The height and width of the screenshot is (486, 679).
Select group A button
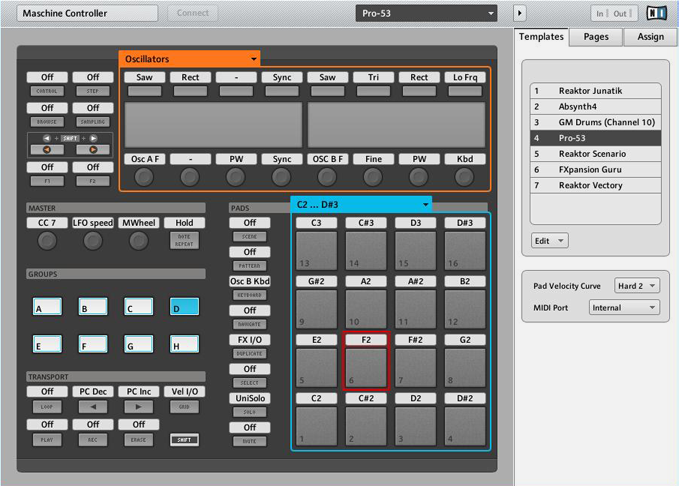[47, 307]
